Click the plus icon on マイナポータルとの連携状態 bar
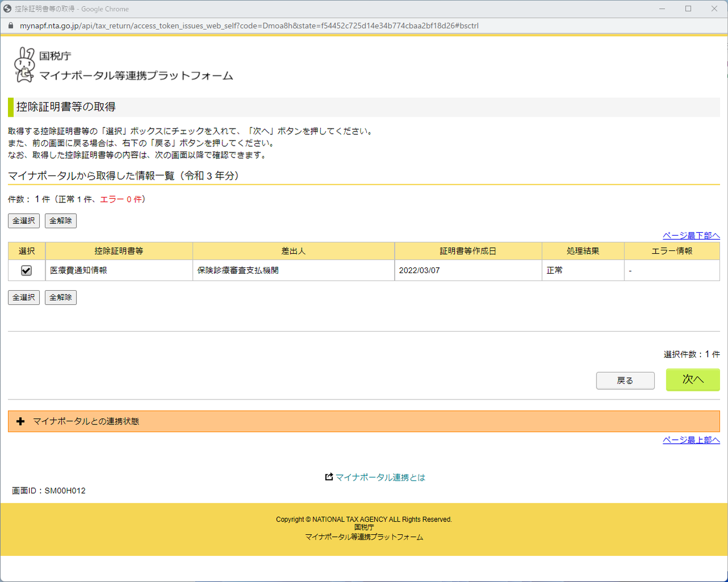The width and height of the screenshot is (728, 582). tap(21, 422)
